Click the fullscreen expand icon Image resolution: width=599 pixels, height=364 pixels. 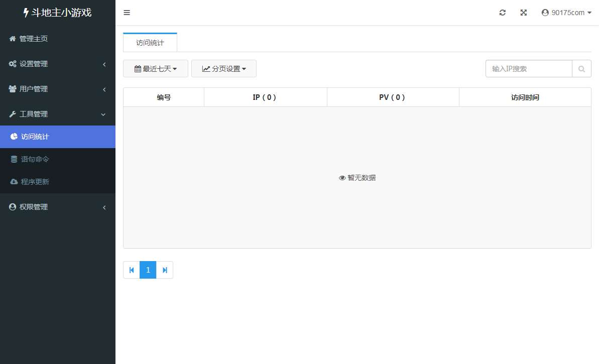(x=523, y=13)
